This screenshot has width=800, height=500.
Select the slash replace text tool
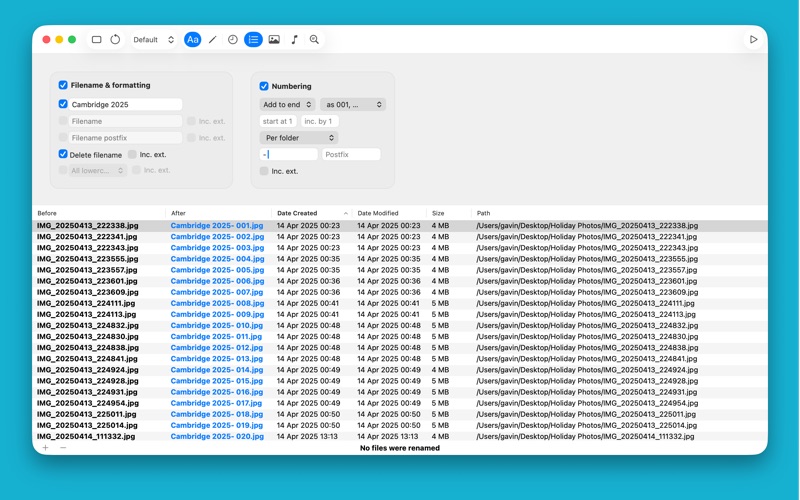213,39
